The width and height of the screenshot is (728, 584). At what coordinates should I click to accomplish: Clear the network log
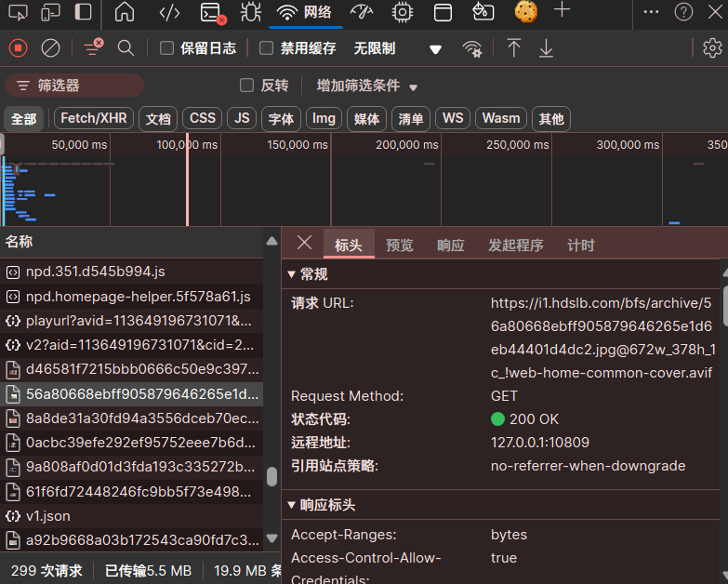[51, 47]
